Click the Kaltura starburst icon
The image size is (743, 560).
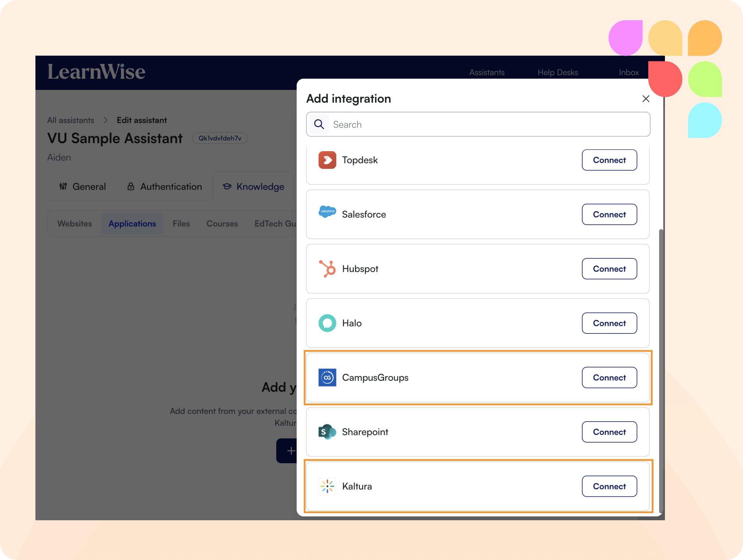[x=327, y=486]
